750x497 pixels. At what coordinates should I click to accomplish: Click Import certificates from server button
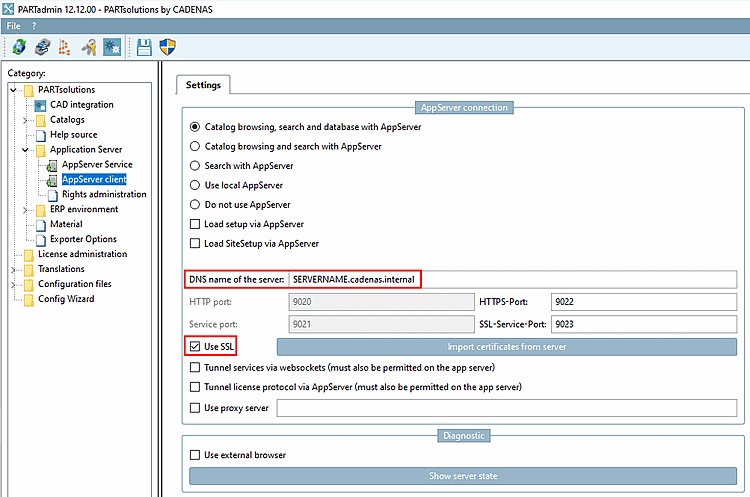tap(507, 347)
